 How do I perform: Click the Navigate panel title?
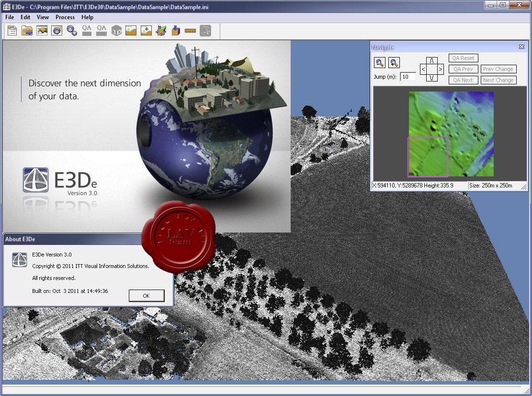click(383, 47)
